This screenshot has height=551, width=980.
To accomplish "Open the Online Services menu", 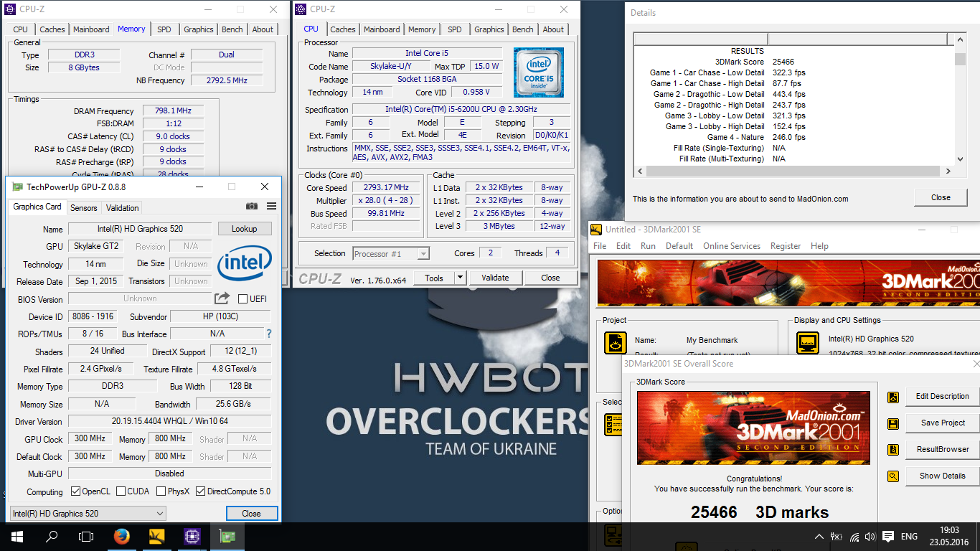I will (732, 245).
